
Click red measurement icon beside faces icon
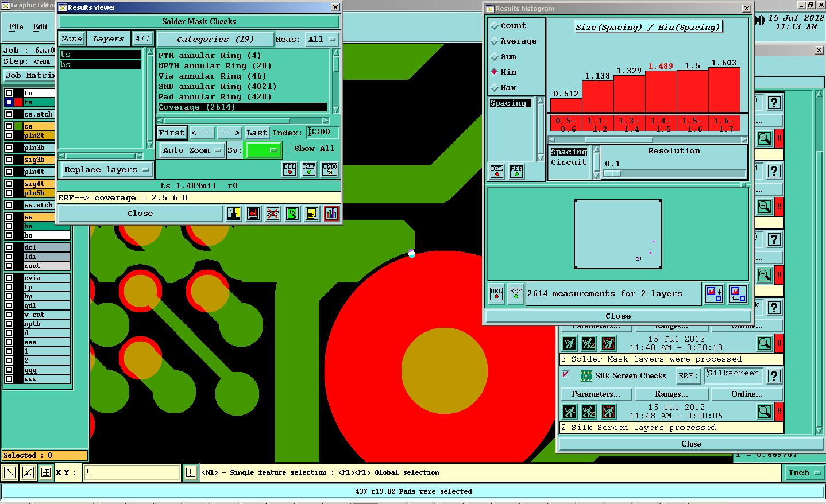click(253, 214)
